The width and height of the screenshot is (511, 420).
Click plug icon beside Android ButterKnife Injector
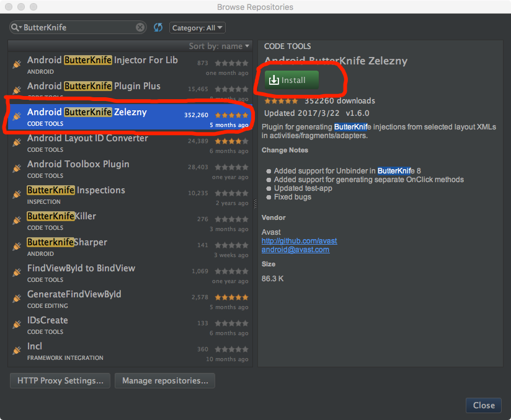click(x=17, y=64)
